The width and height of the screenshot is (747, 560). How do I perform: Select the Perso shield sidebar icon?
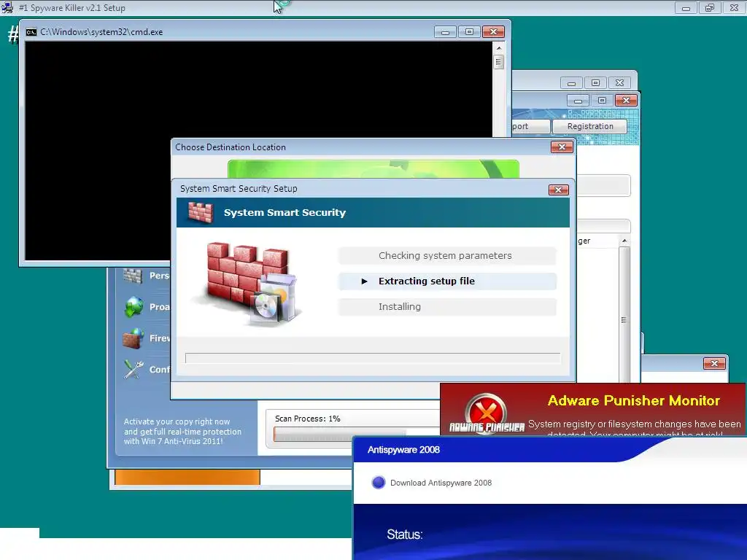pyautogui.click(x=133, y=275)
